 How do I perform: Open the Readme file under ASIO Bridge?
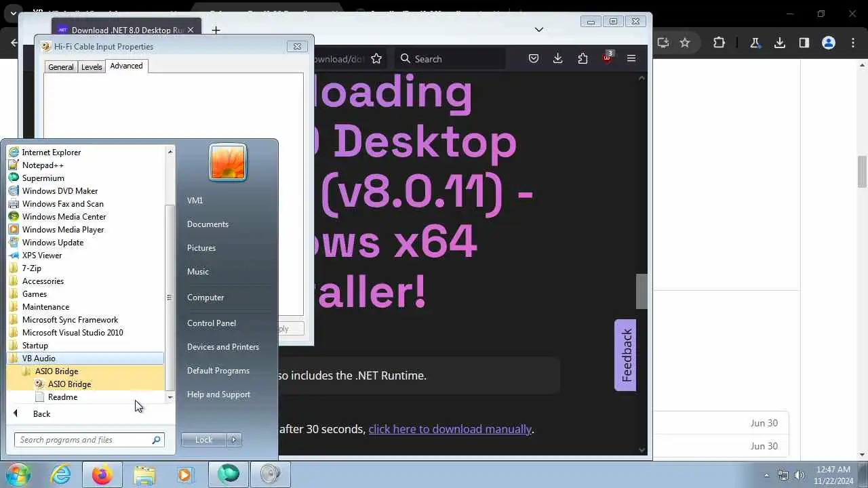(62, 397)
